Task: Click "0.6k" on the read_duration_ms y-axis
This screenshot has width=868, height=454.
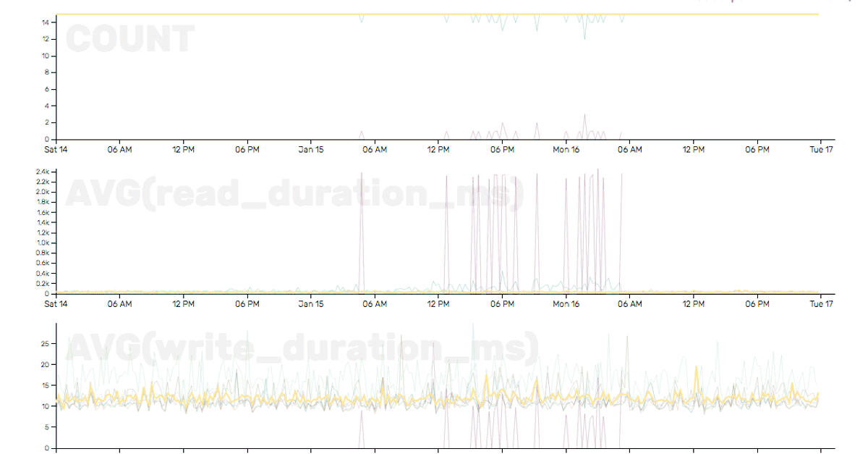Action: coord(43,264)
